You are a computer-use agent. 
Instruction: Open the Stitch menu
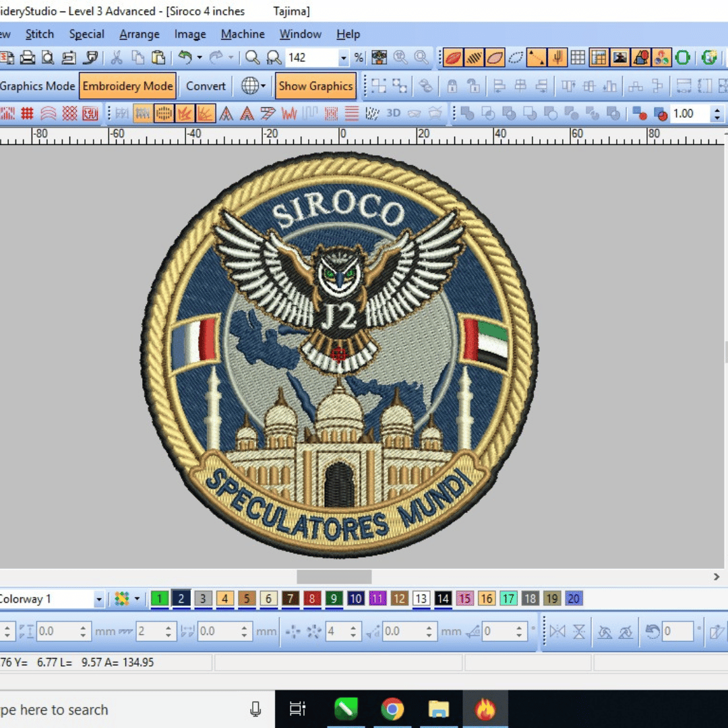point(40,34)
